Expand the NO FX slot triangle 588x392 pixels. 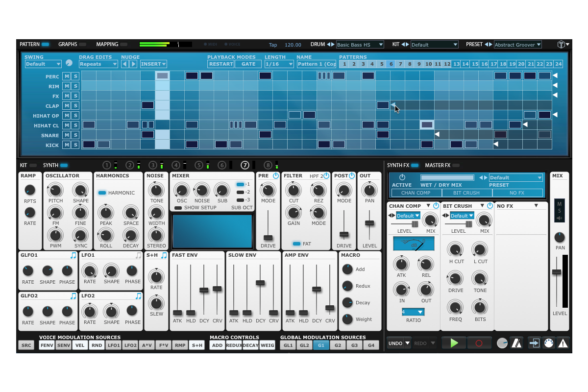tap(536, 206)
